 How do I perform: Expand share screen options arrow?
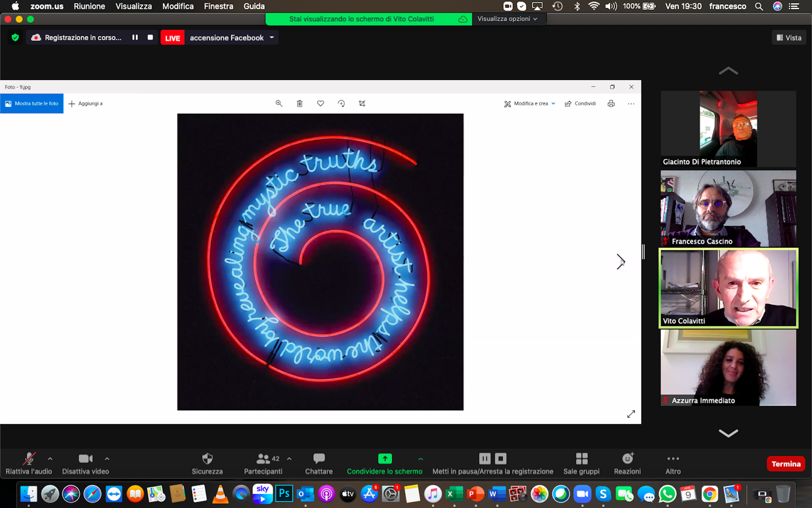tap(420, 458)
